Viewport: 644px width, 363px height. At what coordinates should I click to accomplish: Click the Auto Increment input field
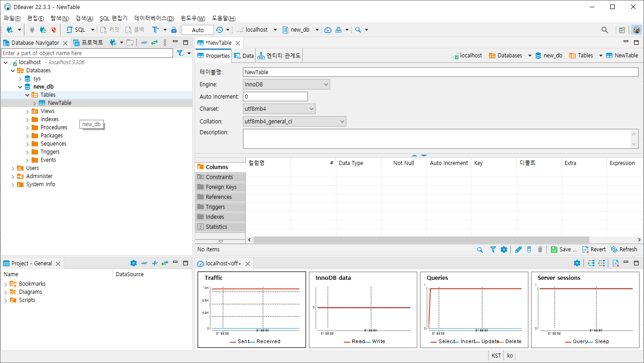(275, 97)
